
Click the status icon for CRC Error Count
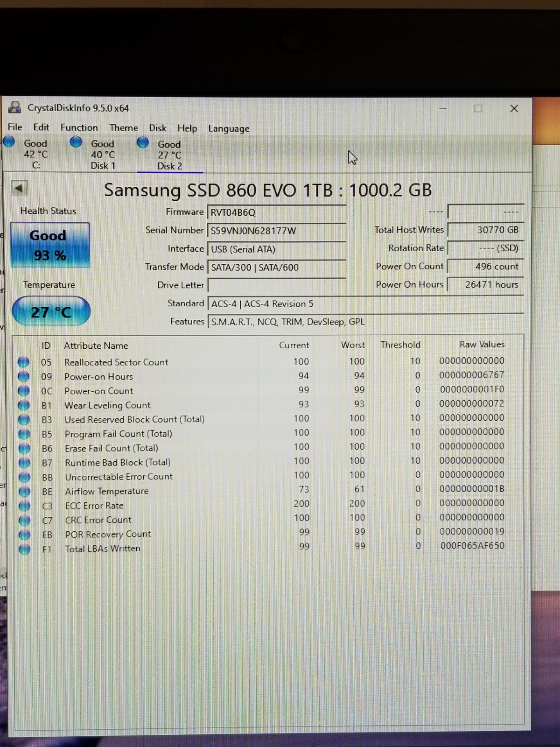(x=24, y=521)
